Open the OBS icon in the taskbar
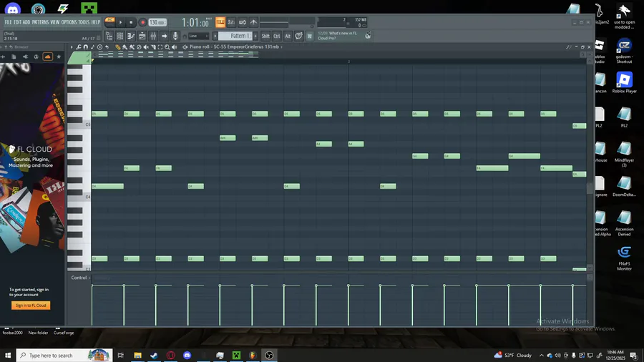 [269, 356]
